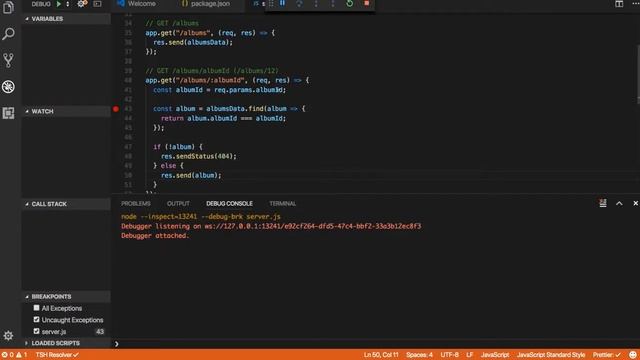
Task: Open the TERMINAL panel tab
Action: pyautogui.click(x=282, y=203)
